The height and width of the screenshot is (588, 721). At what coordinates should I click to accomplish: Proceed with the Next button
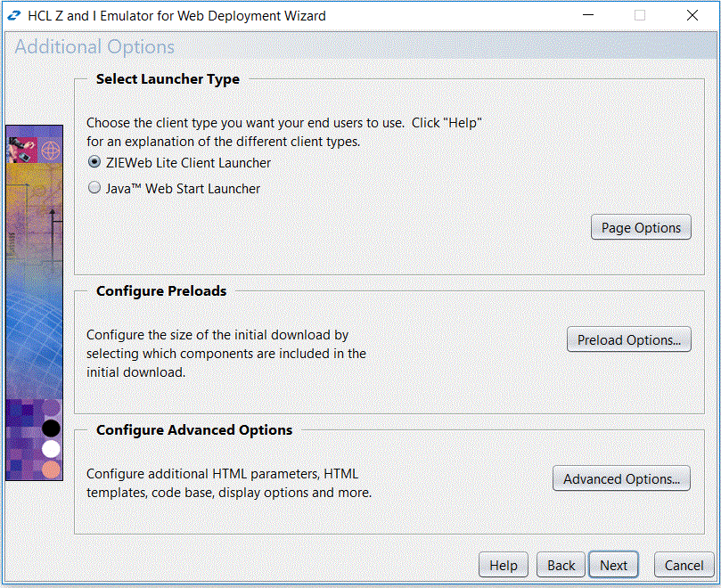(x=613, y=565)
